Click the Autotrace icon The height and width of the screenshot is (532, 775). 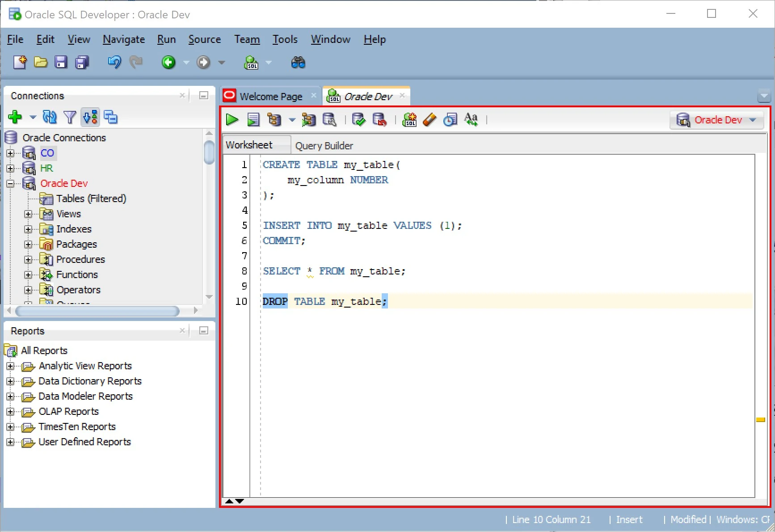[308, 120]
